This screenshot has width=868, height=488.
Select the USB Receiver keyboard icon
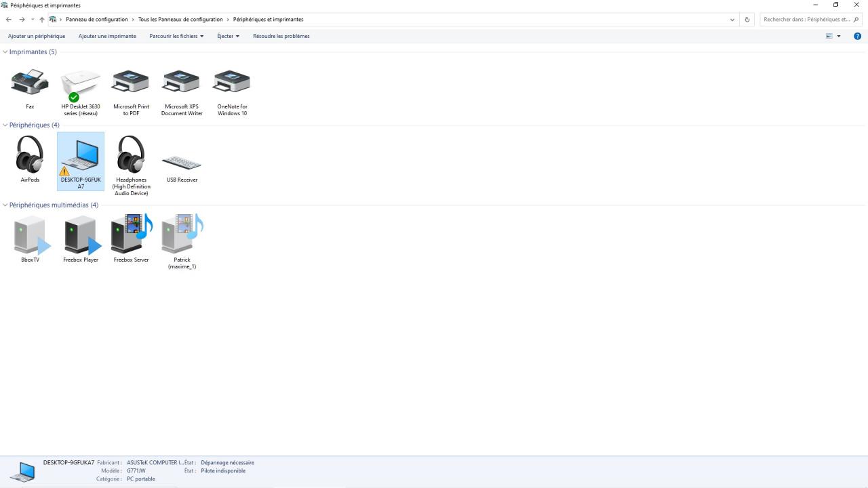(182, 163)
